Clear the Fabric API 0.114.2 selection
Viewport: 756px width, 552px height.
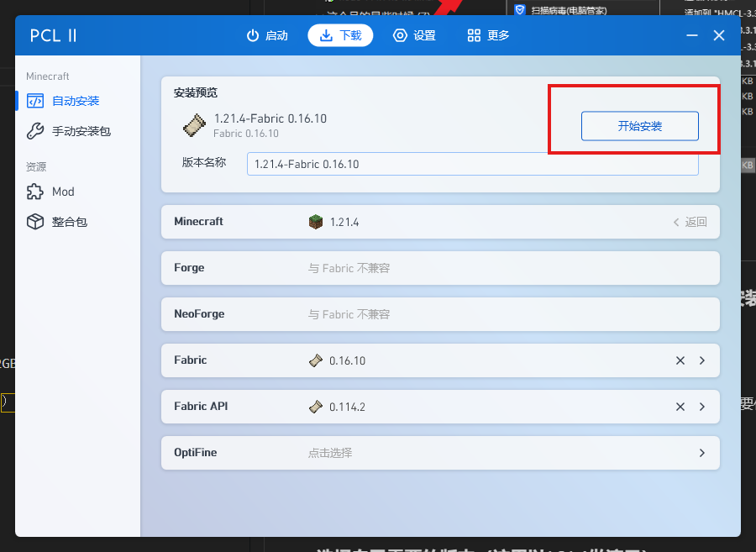680,407
